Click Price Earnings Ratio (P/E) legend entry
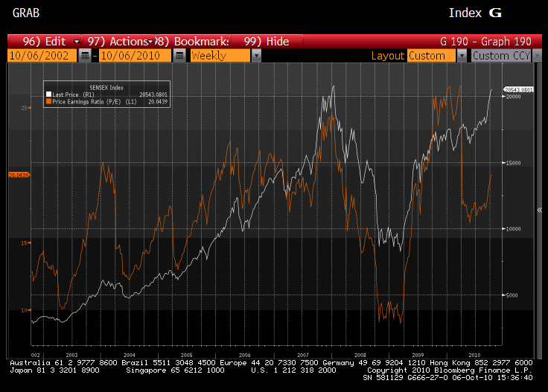548x392 pixels. 95,102
